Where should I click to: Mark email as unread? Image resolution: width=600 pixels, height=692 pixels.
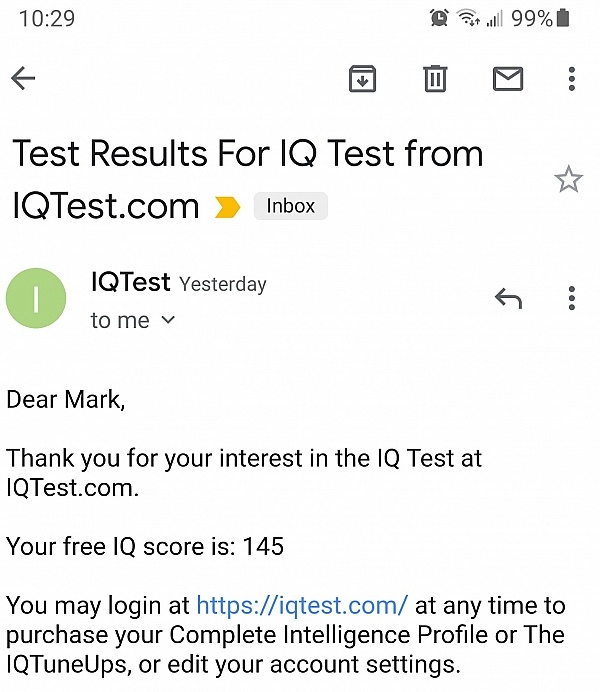tap(508, 79)
